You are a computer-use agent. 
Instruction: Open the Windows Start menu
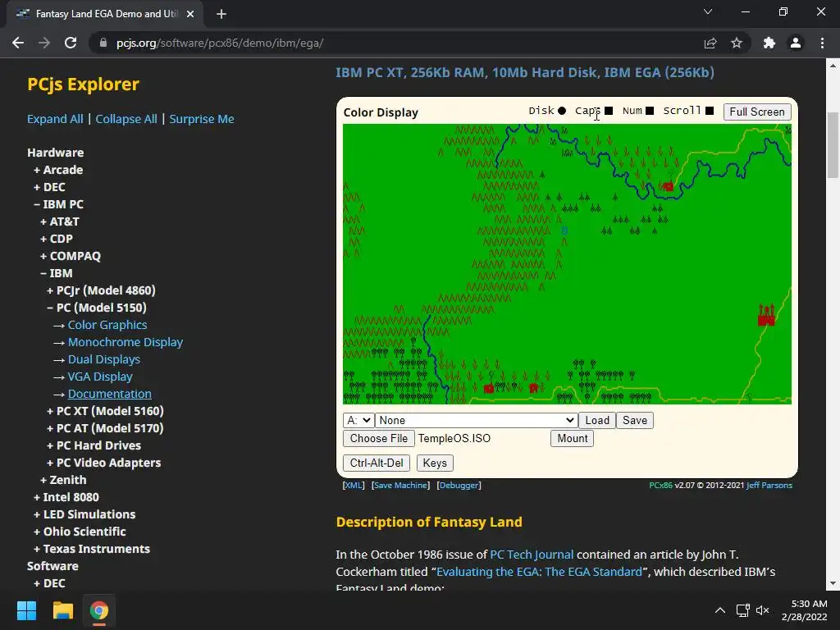[26, 610]
